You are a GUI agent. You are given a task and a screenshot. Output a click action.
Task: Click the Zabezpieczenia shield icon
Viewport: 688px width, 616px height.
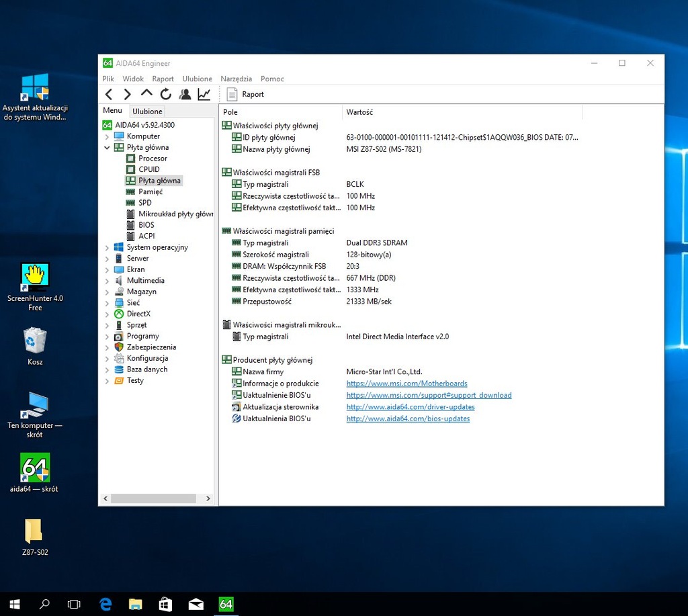[119, 347]
